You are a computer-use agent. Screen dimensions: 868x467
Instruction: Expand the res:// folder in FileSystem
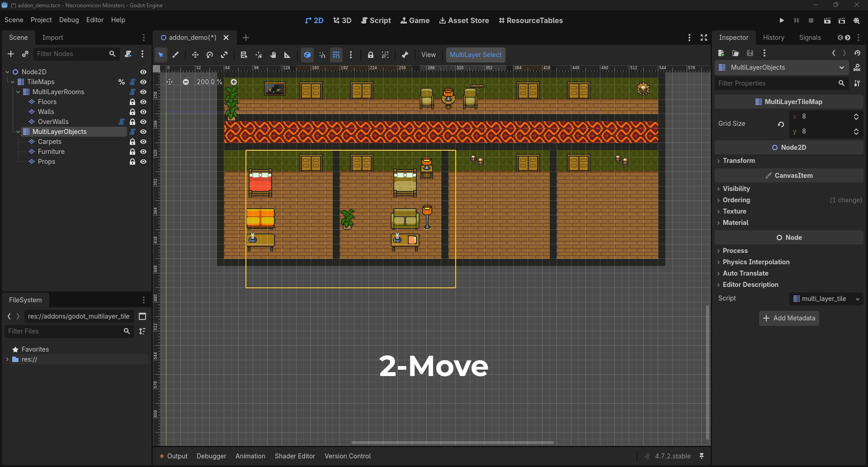[x=7, y=359]
